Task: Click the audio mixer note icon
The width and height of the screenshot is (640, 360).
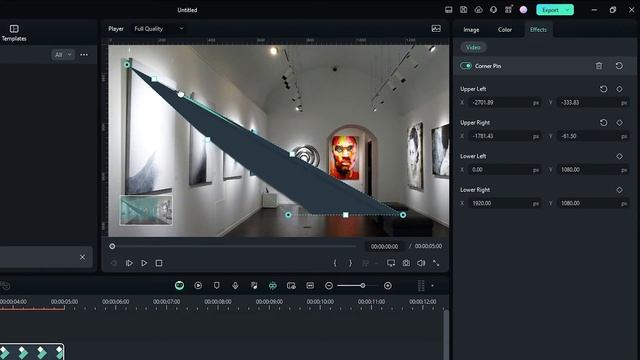Action: 254,286
